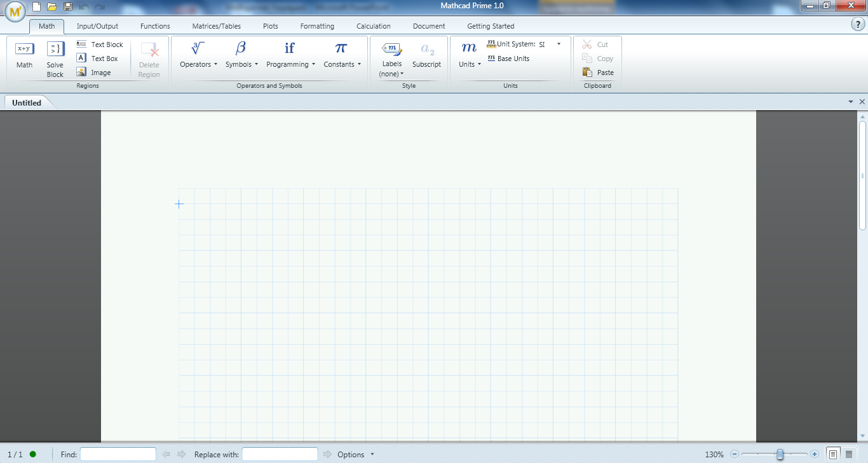Open the Symbols menu
The width and height of the screenshot is (868, 463).
pyautogui.click(x=241, y=55)
